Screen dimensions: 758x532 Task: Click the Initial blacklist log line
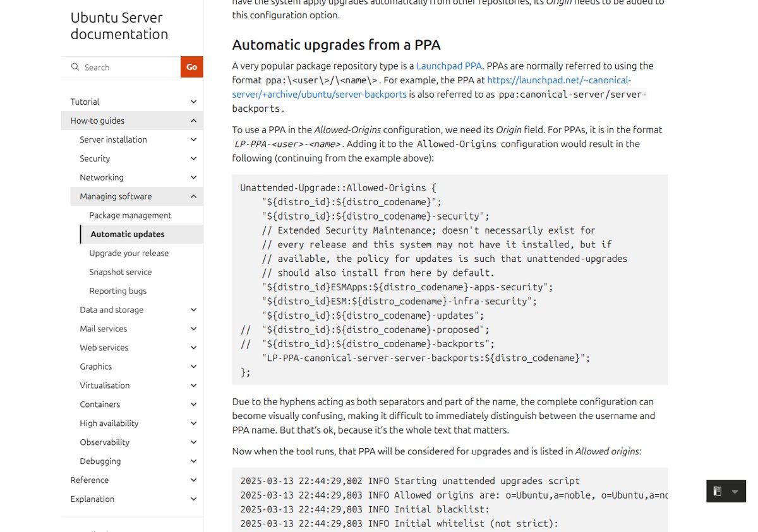pos(365,509)
